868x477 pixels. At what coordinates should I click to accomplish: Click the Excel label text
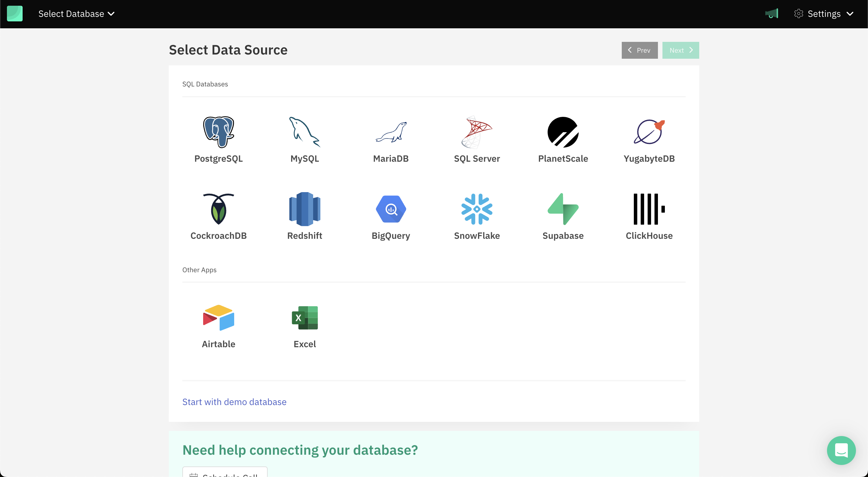click(305, 344)
